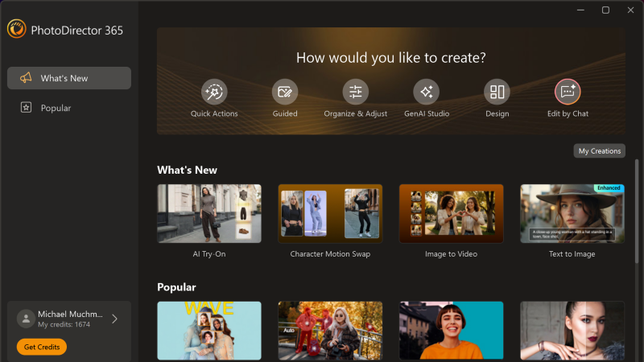Open the Popular WAVE magazine collage thumbnail

point(209,331)
